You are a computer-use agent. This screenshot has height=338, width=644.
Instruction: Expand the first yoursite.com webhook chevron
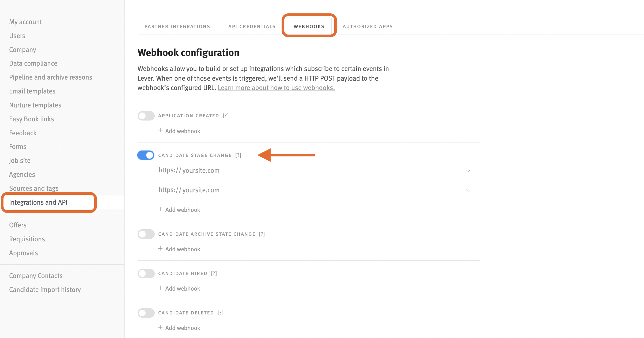point(468,171)
